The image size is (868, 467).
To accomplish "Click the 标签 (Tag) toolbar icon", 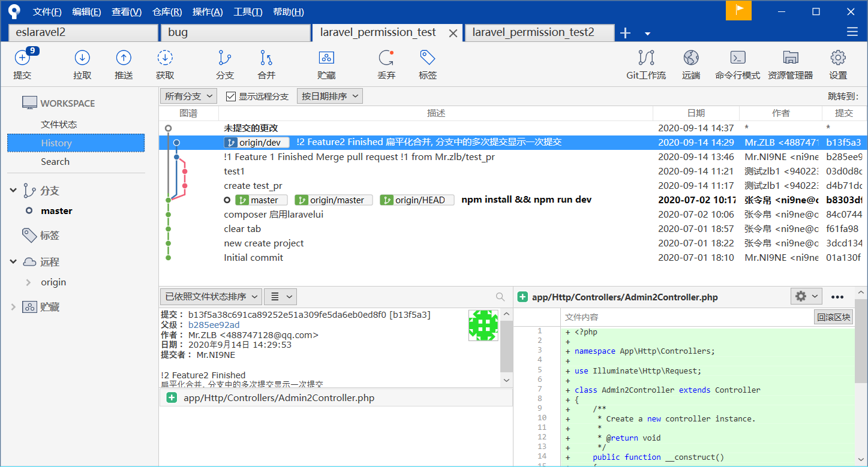I will click(427, 58).
